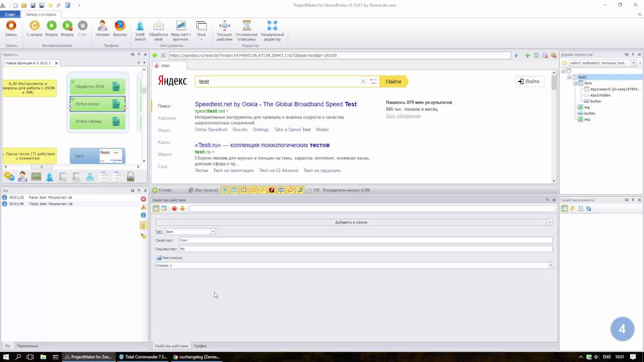Filter log by warning triangle icon
The width and height of the screenshot is (644, 362).
pyautogui.click(x=143, y=207)
